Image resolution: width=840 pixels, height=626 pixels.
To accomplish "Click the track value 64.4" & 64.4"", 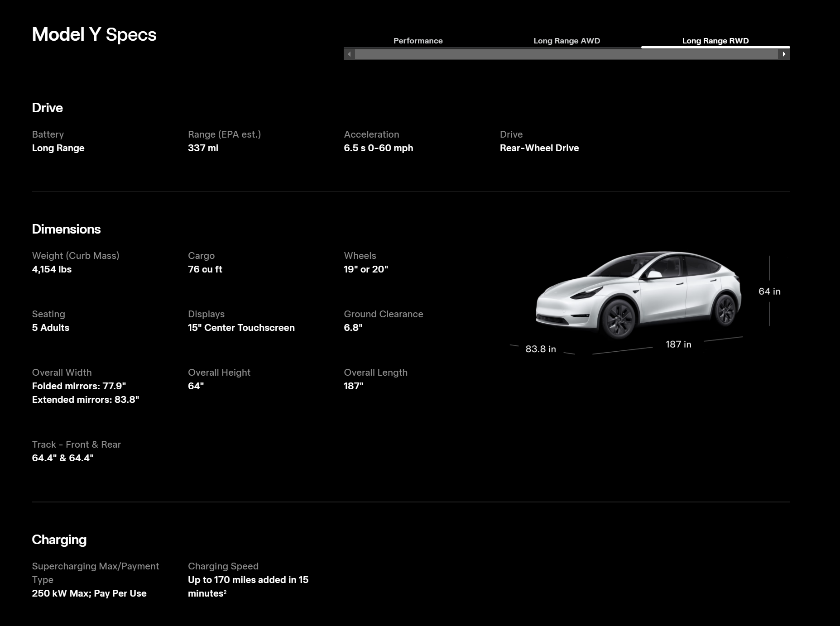I will coord(62,458).
